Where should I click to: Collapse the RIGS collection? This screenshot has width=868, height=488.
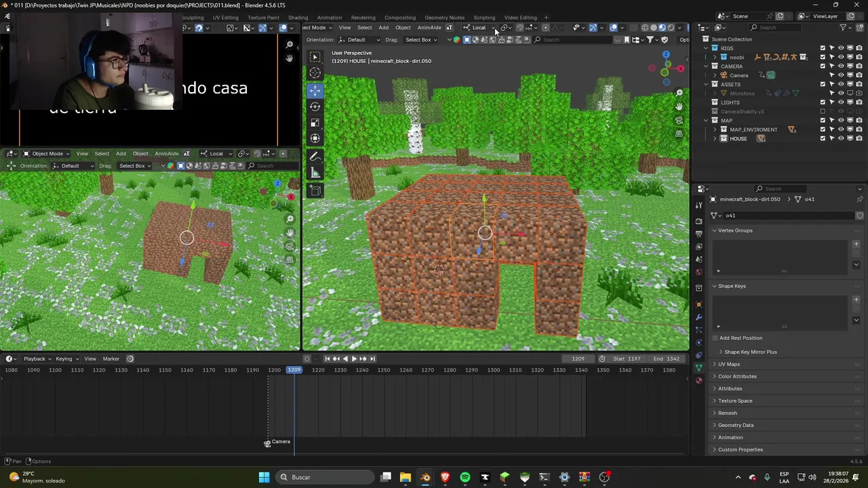point(706,48)
